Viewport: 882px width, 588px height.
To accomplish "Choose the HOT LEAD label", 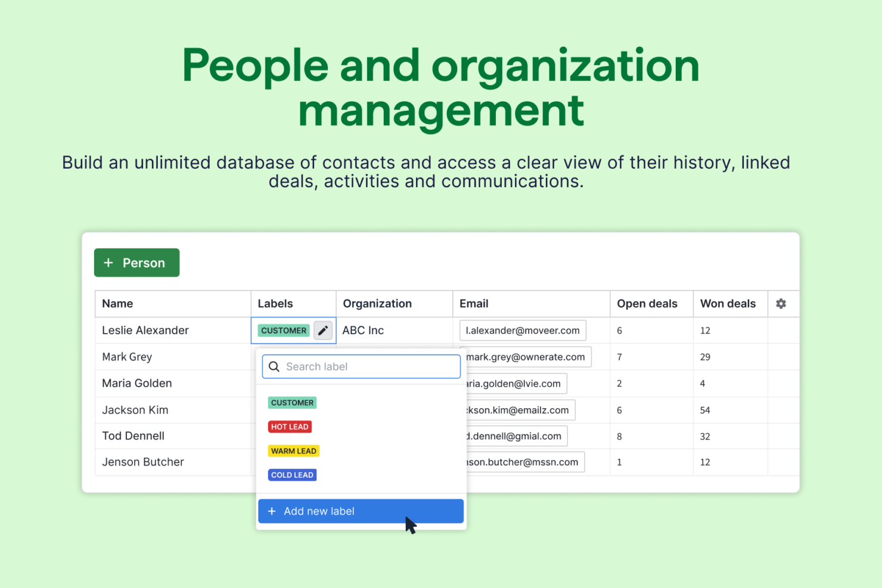I will coord(290,427).
